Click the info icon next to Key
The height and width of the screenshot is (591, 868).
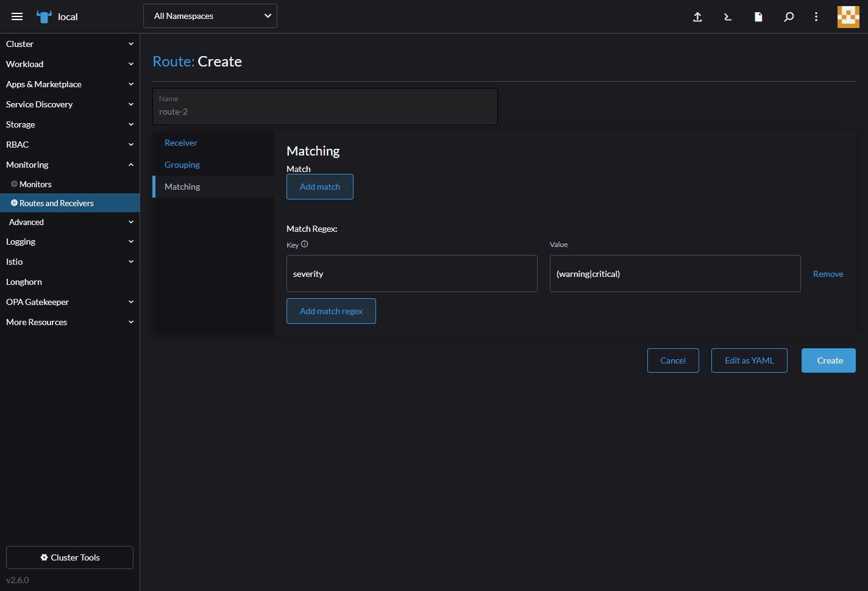pos(305,244)
